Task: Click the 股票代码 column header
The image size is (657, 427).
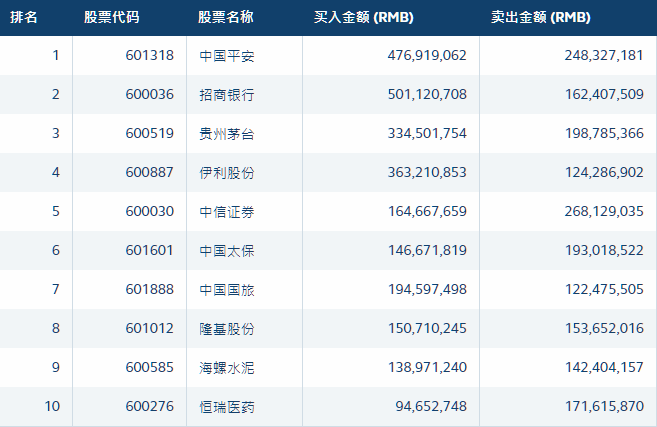Action: (111, 17)
